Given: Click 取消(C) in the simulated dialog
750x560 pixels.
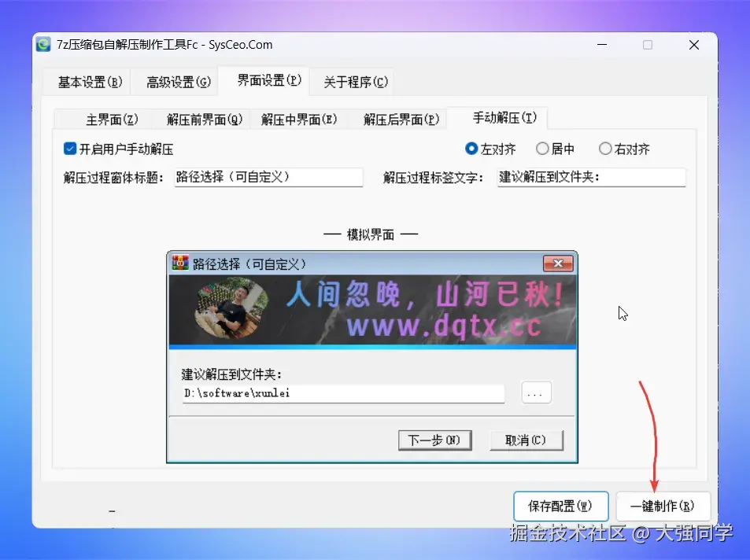Looking at the screenshot, I should (x=526, y=440).
